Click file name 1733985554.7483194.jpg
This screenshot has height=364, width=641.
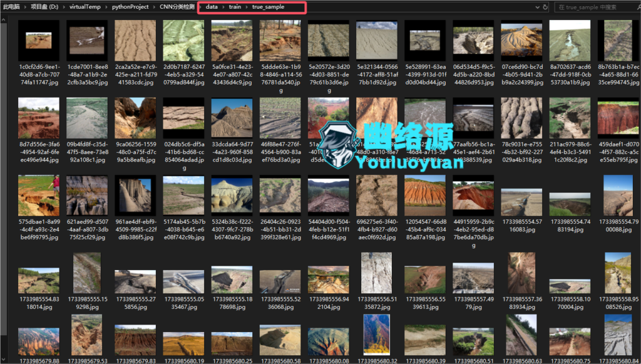tap(570, 226)
